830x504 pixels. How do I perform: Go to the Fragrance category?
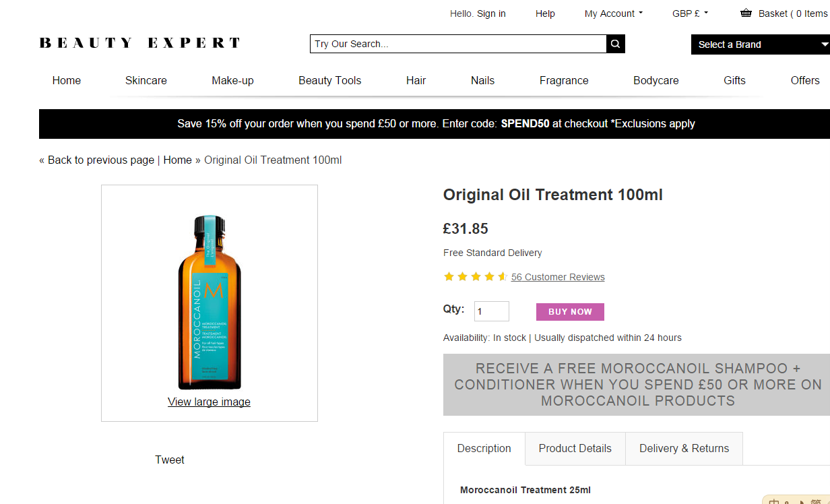[564, 80]
